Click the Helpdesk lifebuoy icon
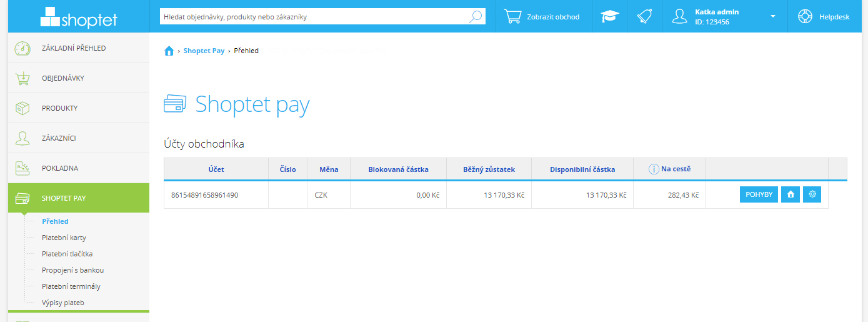The width and height of the screenshot is (868, 322). coord(805,17)
